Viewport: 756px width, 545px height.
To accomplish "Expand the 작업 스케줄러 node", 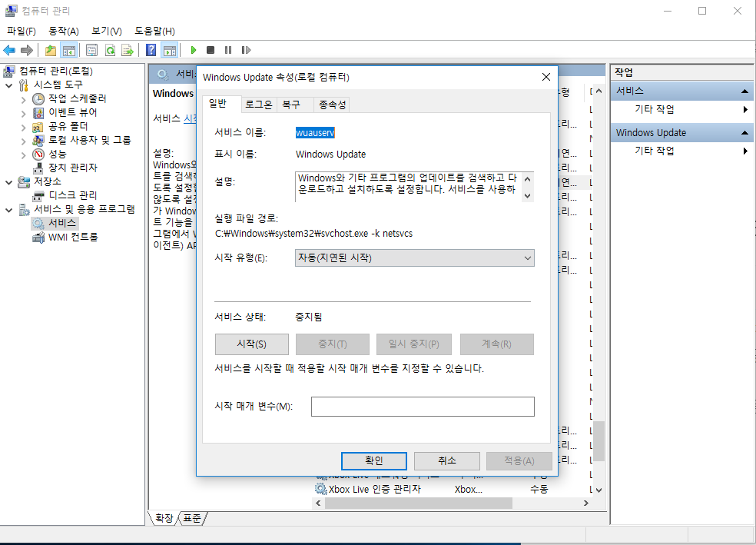I will [23, 99].
